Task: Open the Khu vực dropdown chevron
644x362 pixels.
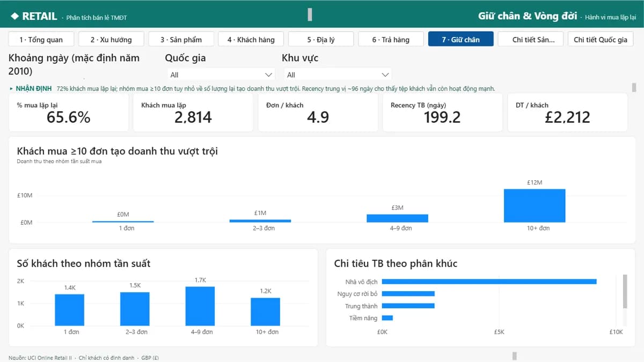Action: 385,75
